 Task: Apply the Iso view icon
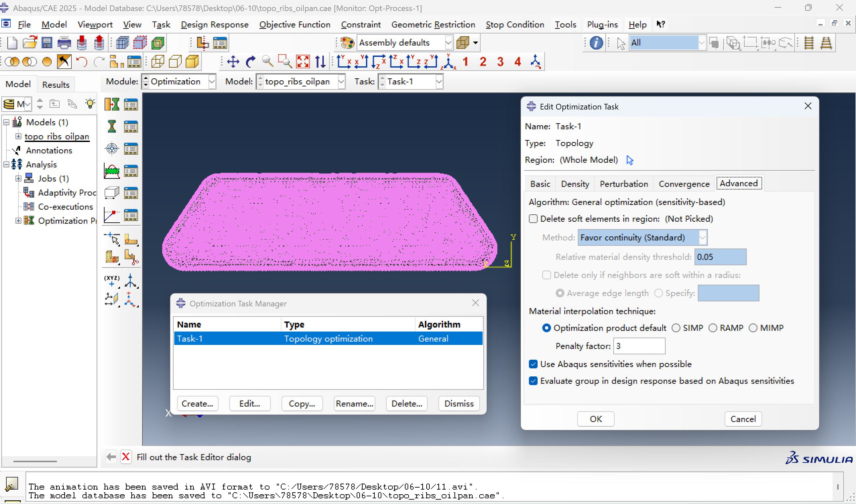click(x=449, y=62)
